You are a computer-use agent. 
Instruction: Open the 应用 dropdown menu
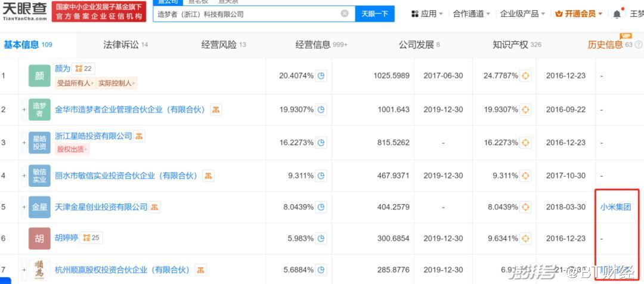(427, 14)
